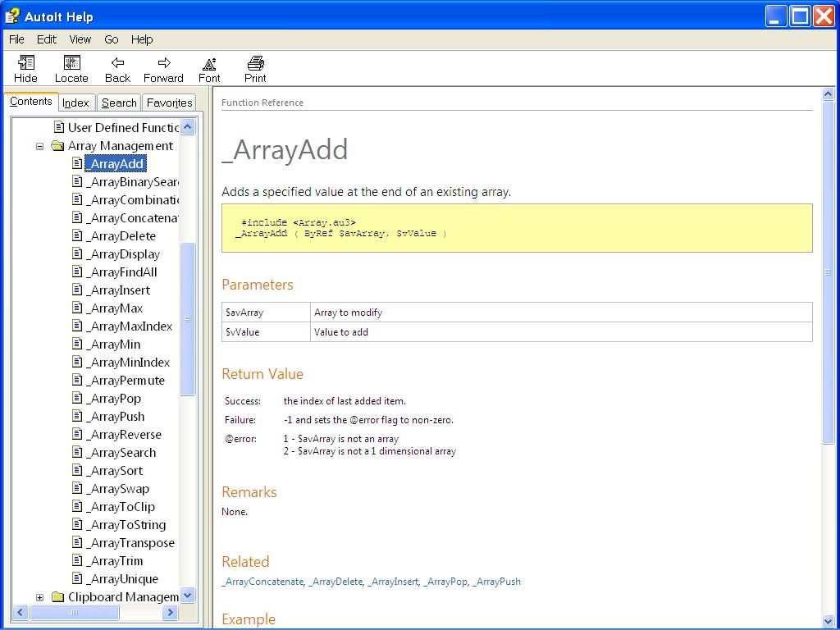Open the _ArrayFindAll topic in the tree
The width and height of the screenshot is (840, 630).
click(121, 272)
